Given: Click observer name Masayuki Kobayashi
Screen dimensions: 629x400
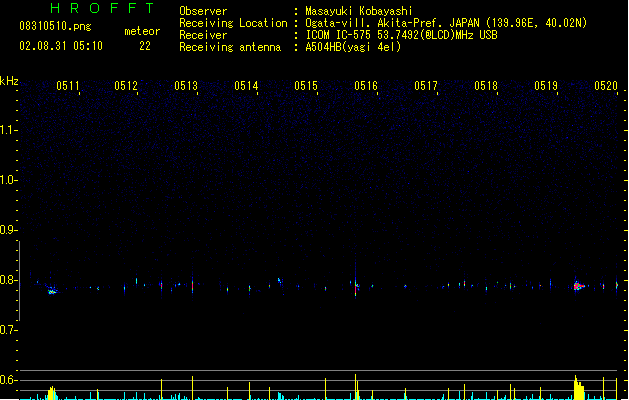Looking at the screenshot, I should (359, 11).
